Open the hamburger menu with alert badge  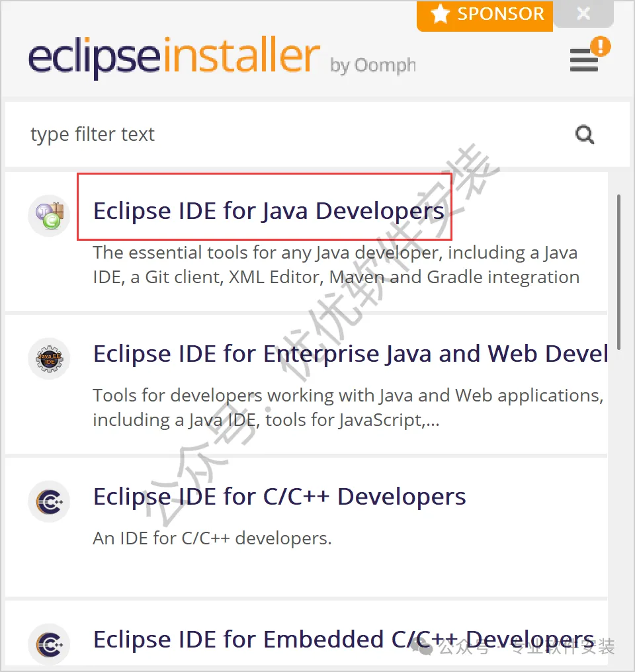click(589, 55)
